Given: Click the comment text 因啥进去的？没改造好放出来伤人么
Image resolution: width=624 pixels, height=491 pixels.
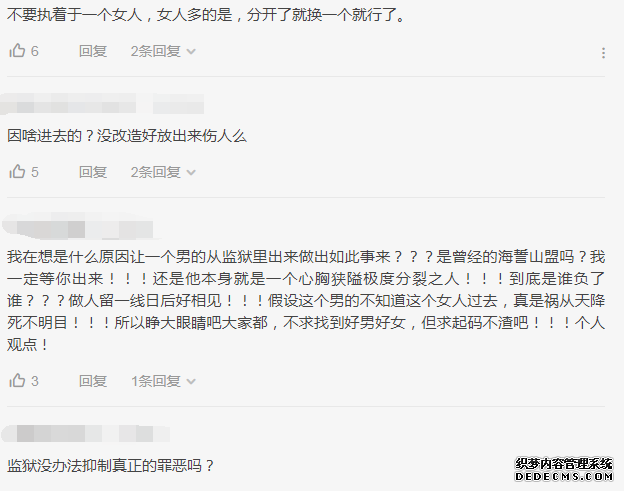Looking at the screenshot, I should pos(127,136).
